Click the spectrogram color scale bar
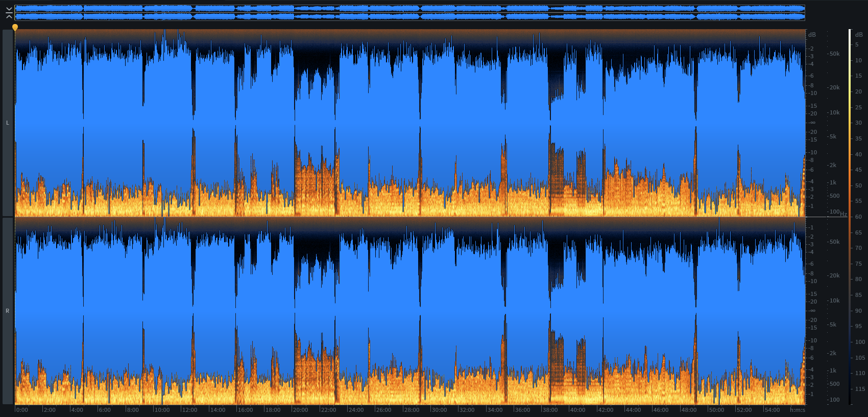 [x=850, y=217]
